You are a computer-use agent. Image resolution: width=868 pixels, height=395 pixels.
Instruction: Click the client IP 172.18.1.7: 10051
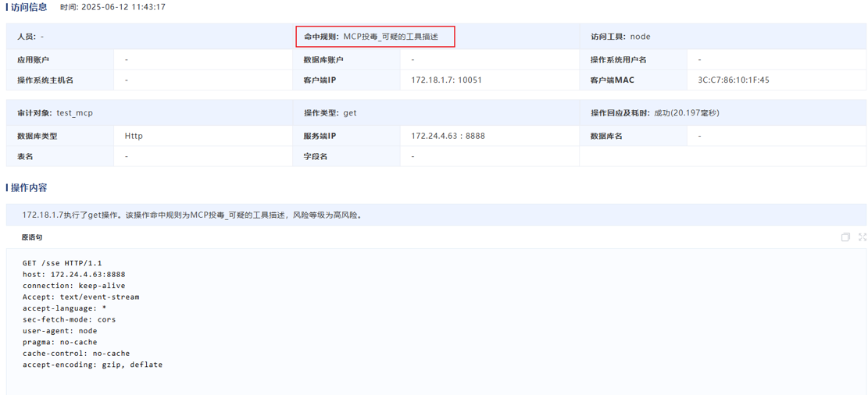[x=446, y=80]
